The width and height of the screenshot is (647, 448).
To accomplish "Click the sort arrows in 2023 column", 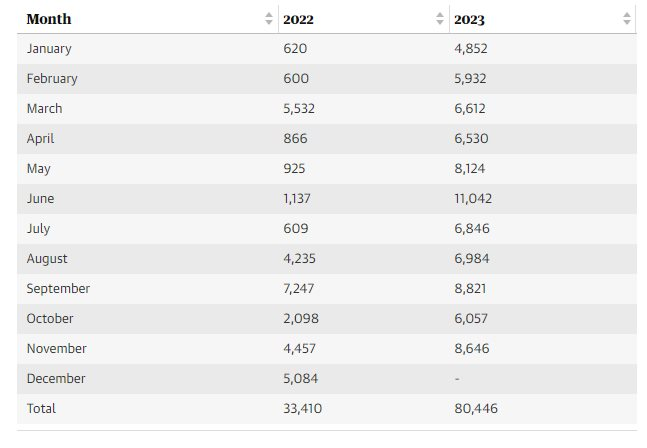I will coord(627,19).
